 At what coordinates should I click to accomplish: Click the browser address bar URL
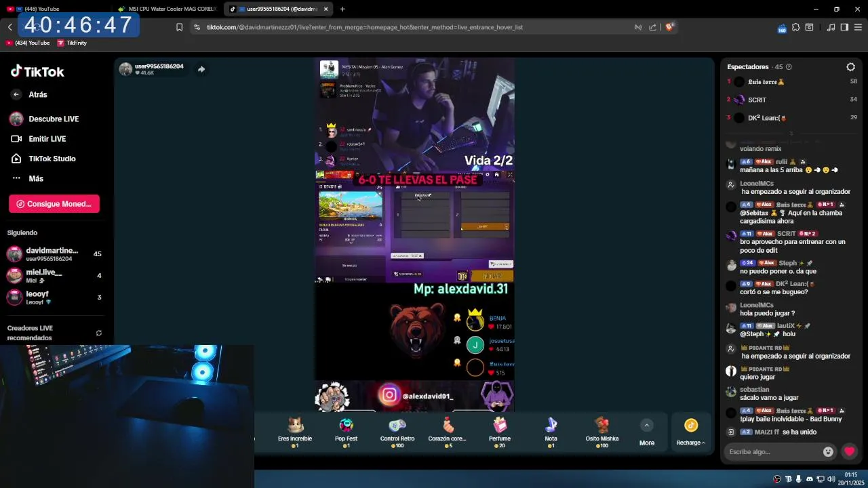(365, 27)
